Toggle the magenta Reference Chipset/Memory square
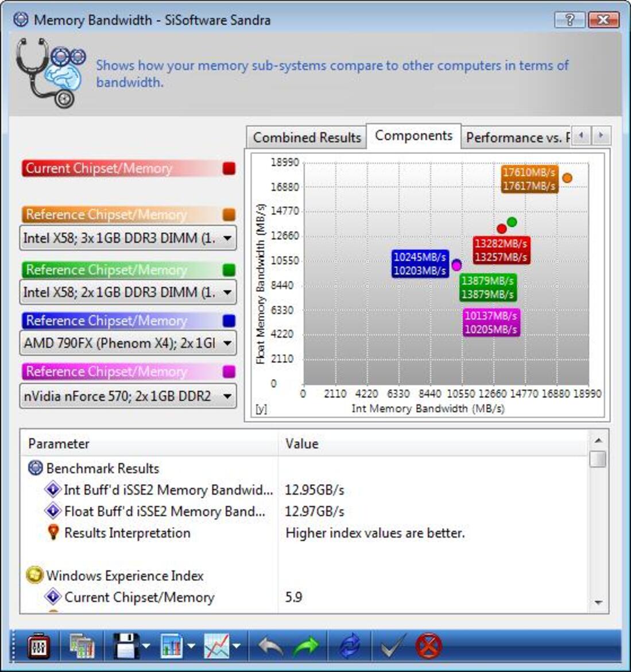The width and height of the screenshot is (631, 672). pos(229,372)
